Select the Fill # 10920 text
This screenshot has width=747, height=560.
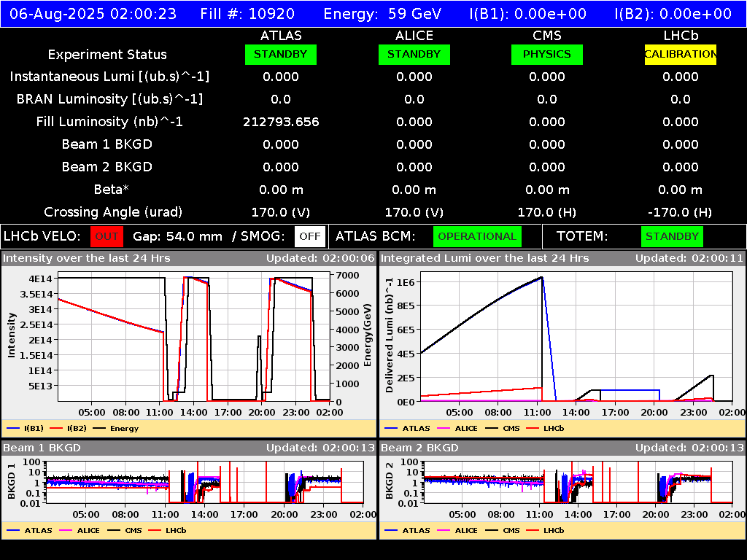coord(247,13)
